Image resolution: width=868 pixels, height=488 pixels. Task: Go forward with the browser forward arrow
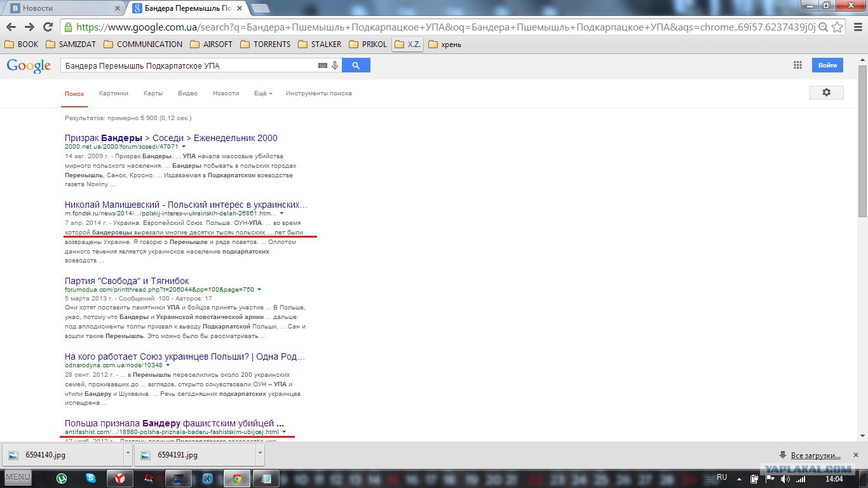(x=29, y=27)
